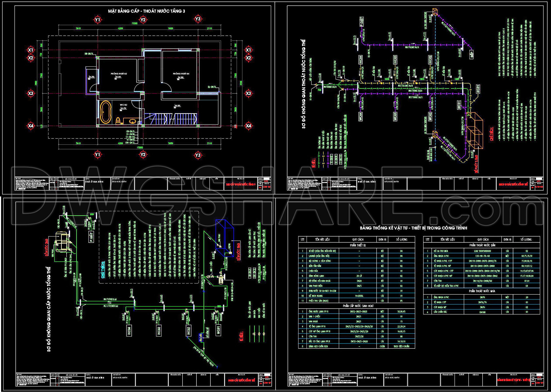
Task: Click the cyan CHÚ THÍCH heading on supply sheet
Action: 103,269
